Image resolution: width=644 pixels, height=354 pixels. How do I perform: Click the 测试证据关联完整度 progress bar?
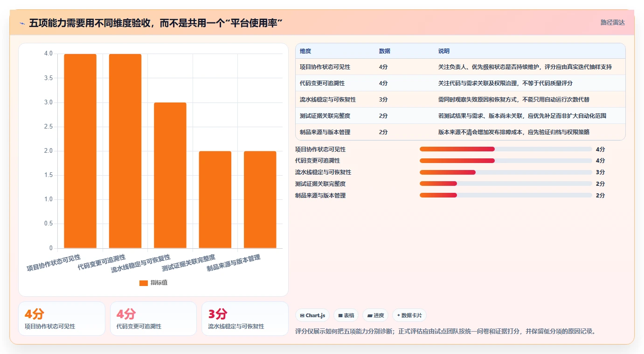point(506,184)
